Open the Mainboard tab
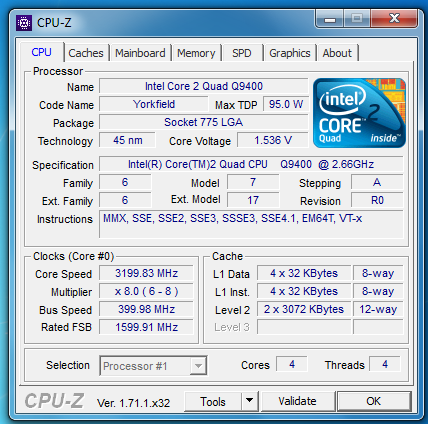 click(140, 53)
